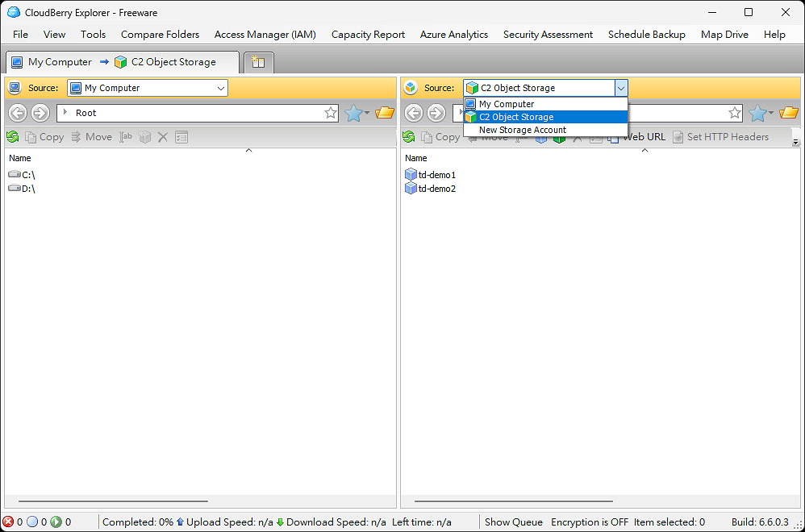Select New Storage Account option
This screenshot has height=532, width=805.
[x=545, y=130]
